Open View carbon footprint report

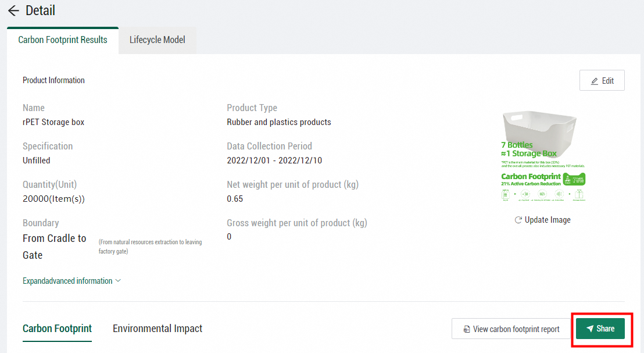coord(511,329)
